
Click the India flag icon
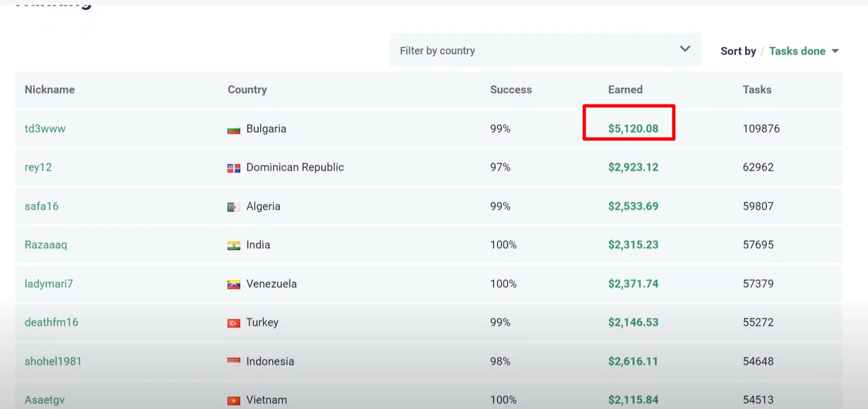pyautogui.click(x=234, y=245)
